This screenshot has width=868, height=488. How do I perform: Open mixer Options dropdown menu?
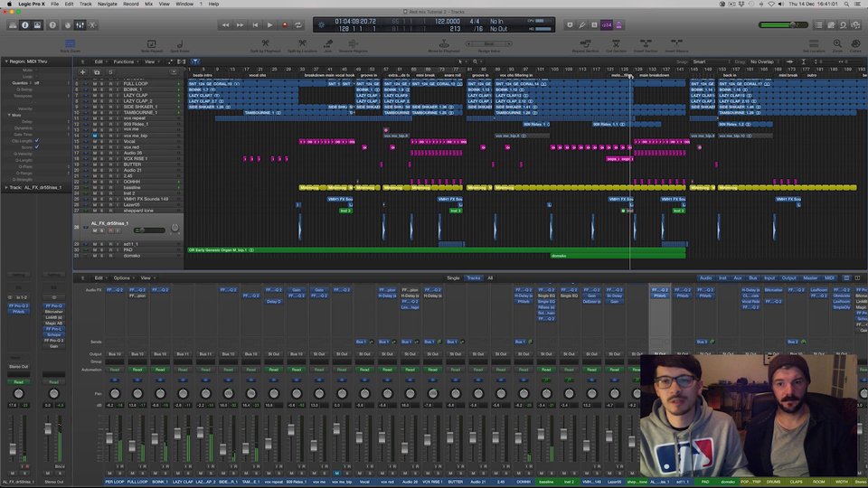pyautogui.click(x=123, y=277)
